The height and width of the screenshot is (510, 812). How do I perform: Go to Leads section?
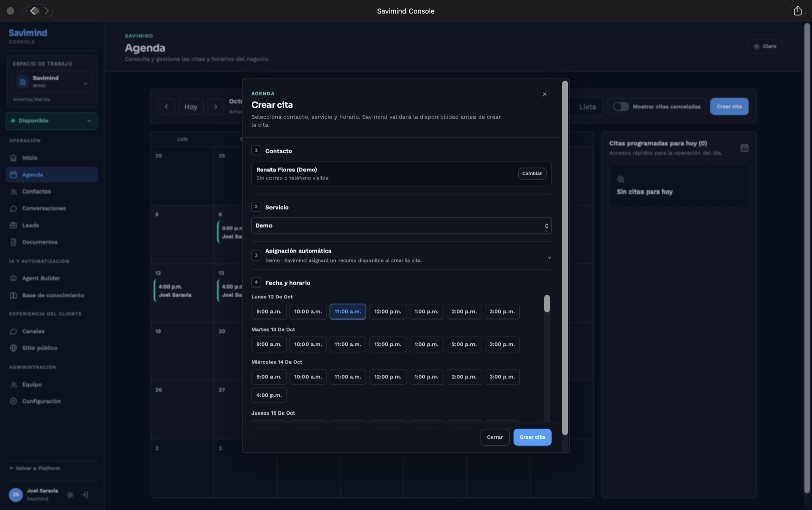pos(52,225)
